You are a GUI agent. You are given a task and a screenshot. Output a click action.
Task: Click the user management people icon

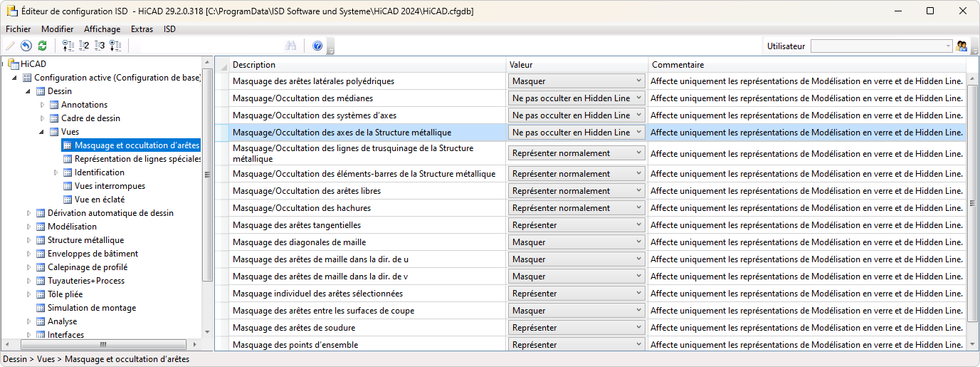[x=961, y=46]
